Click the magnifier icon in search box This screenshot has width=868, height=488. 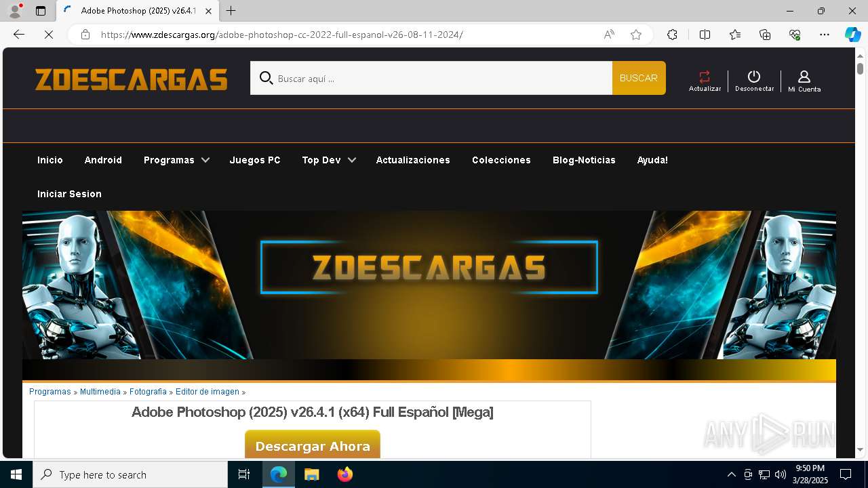click(266, 78)
